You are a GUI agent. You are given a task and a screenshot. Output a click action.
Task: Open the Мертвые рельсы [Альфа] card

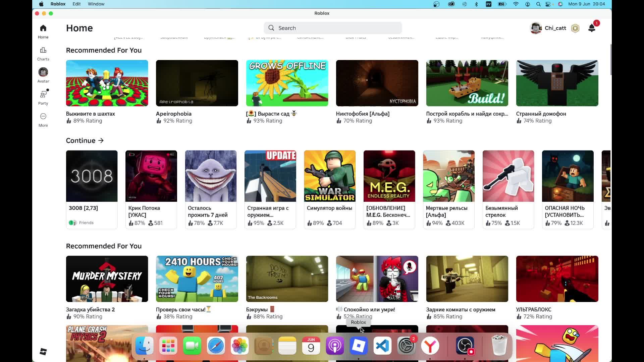[449, 190]
